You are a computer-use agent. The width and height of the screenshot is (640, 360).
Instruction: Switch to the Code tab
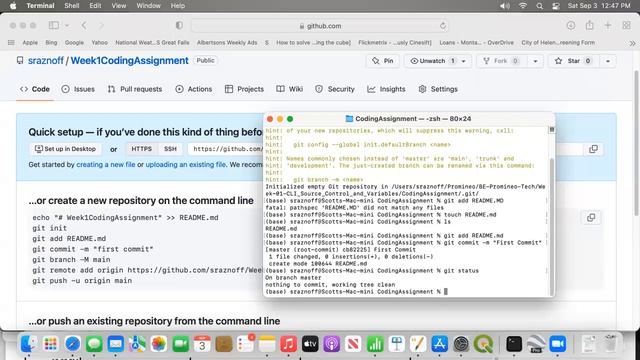click(35, 89)
